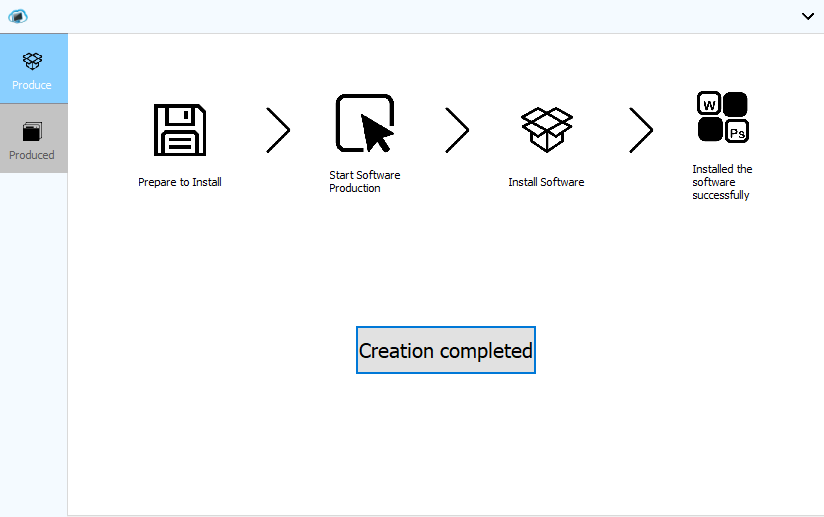Click the 'Install Software' label

tap(546, 182)
